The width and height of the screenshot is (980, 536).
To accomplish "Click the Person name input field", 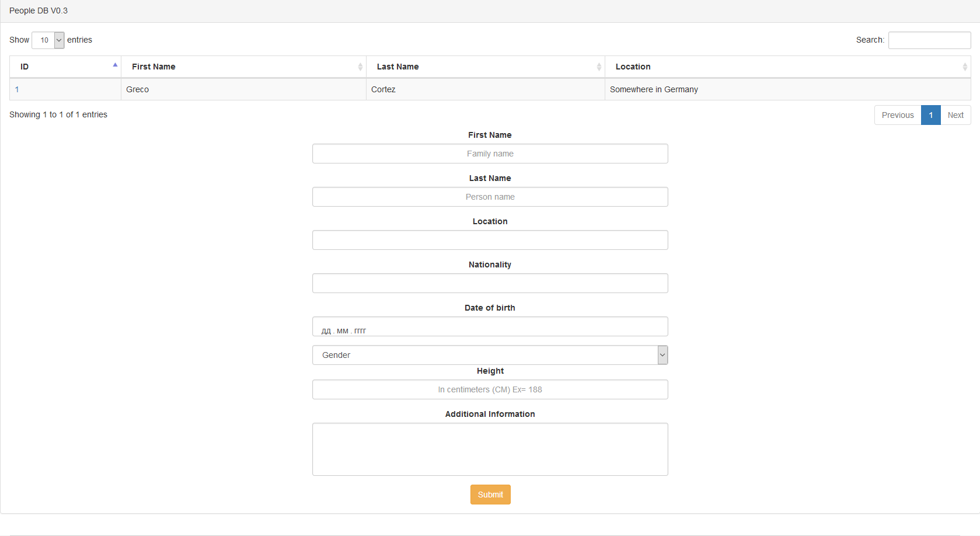I will coord(490,197).
